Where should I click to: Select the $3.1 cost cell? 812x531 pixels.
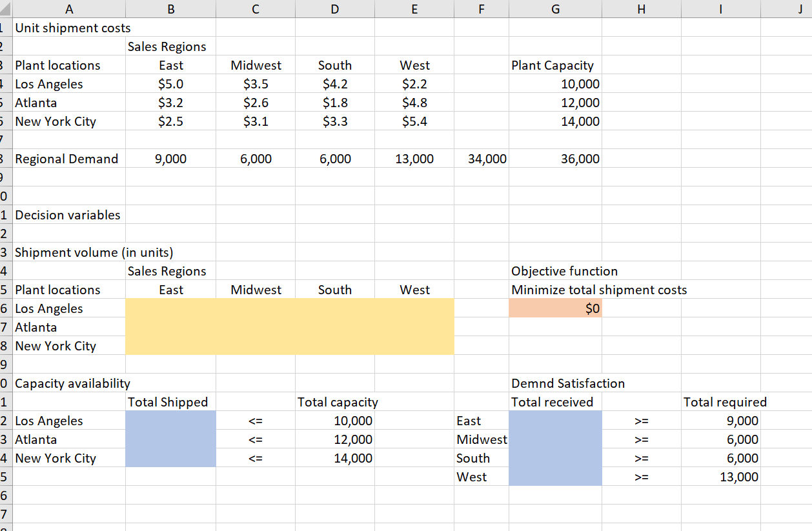pos(256,122)
